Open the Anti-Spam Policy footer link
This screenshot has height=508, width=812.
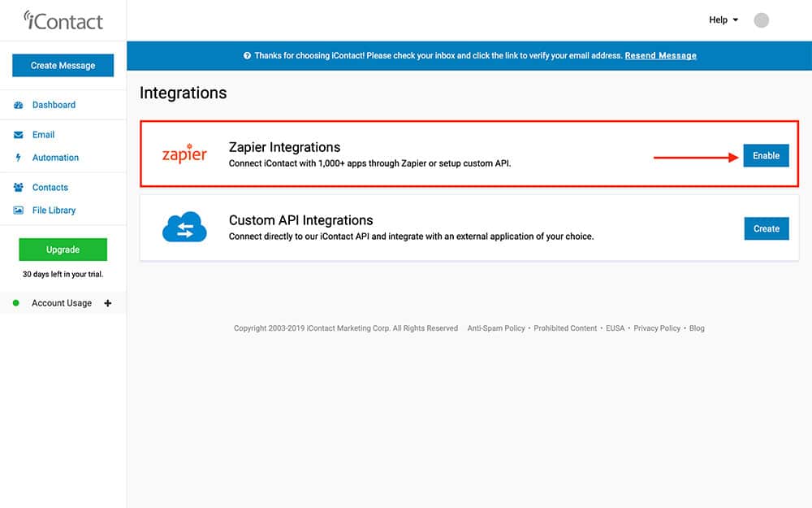pos(496,328)
